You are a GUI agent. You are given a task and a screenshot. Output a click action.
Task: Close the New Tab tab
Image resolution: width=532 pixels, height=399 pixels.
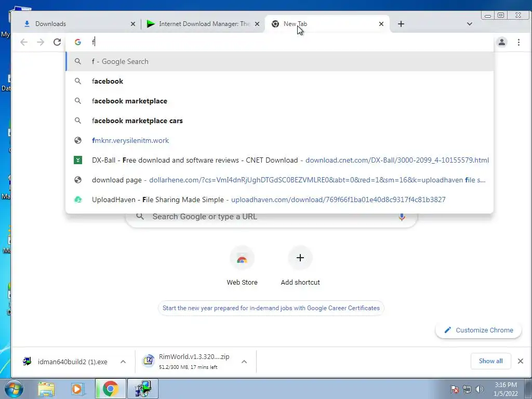[x=381, y=24]
